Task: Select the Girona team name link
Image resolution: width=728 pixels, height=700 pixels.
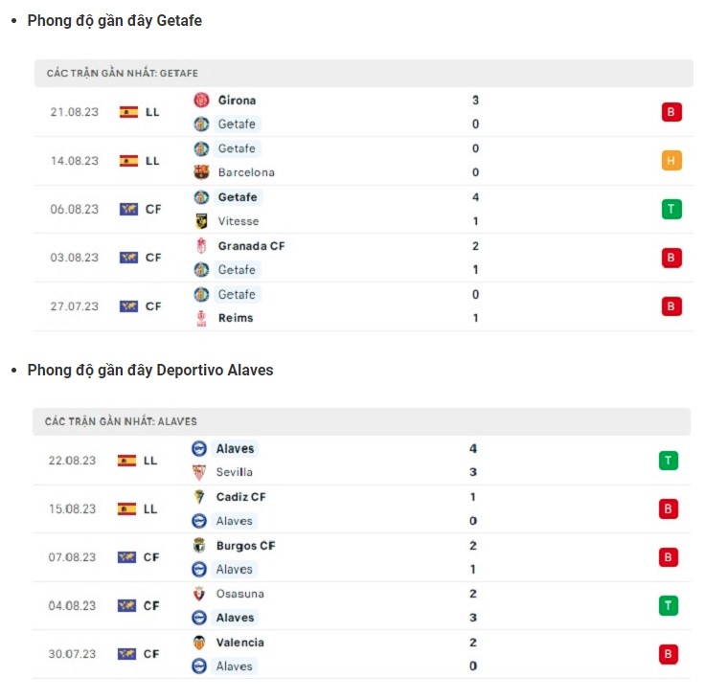Action: [237, 100]
